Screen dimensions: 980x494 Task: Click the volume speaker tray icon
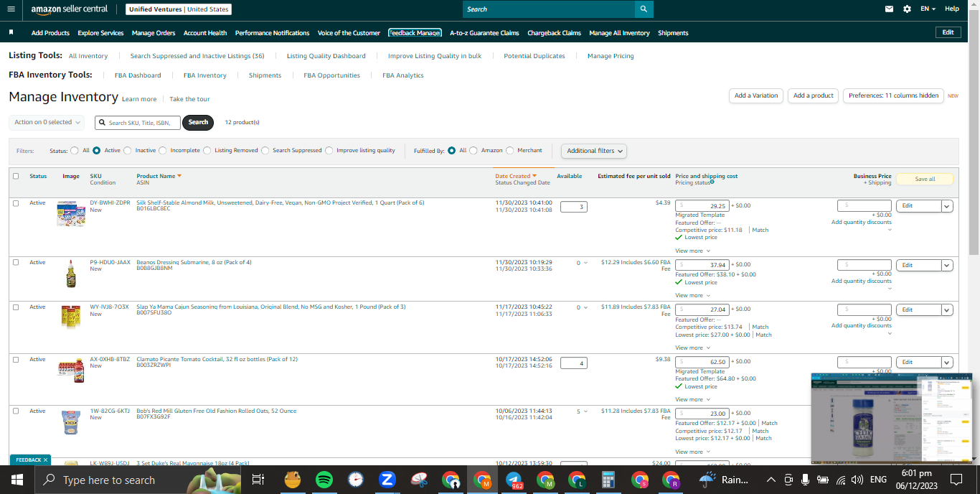click(857, 480)
